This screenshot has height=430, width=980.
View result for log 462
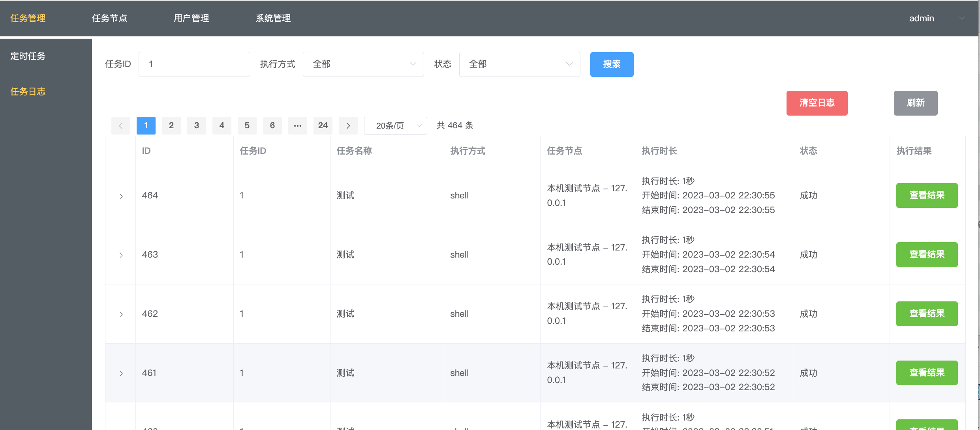[x=927, y=314]
